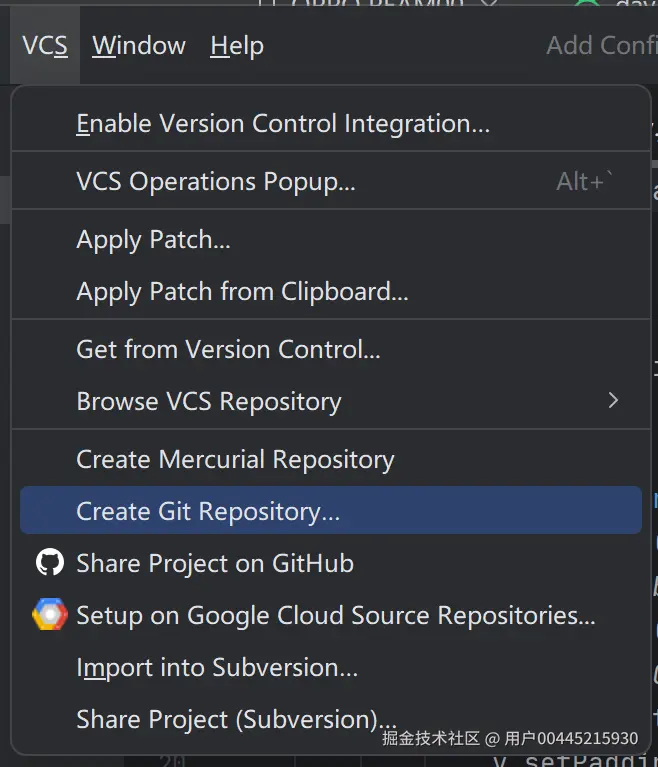
Task: Choose Apply Patch from Clipboard
Action: pyautogui.click(x=242, y=292)
